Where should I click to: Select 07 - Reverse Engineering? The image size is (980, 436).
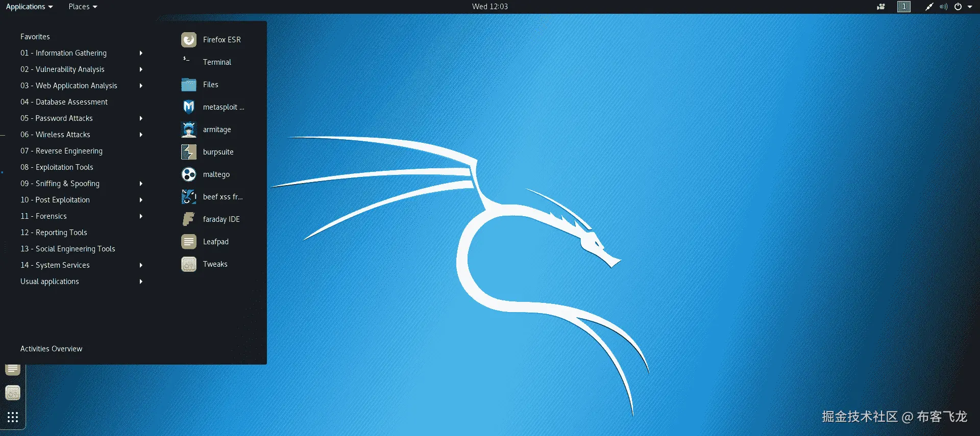(61, 151)
